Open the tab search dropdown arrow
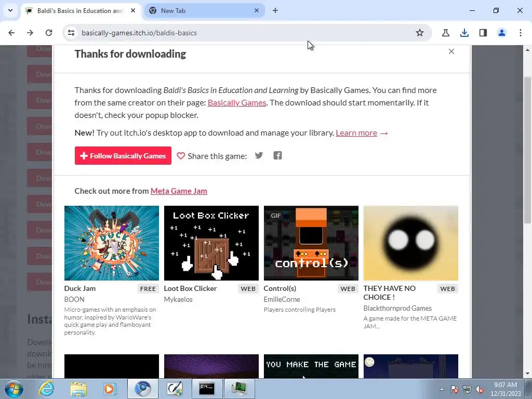532x399 pixels. 10,10
